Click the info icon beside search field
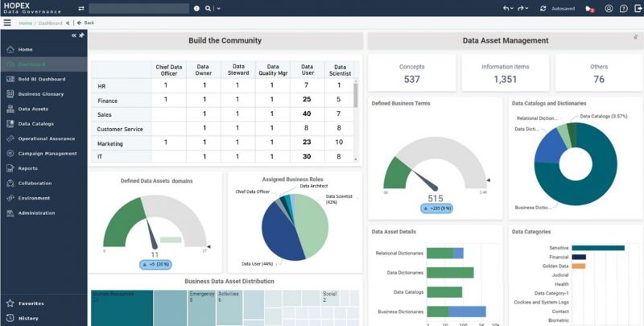This screenshot has width=644, height=326. pos(196,8)
